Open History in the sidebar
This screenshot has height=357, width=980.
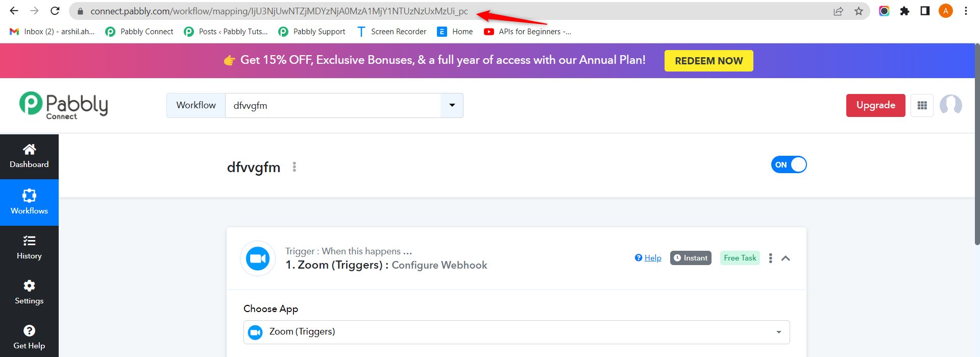point(29,248)
